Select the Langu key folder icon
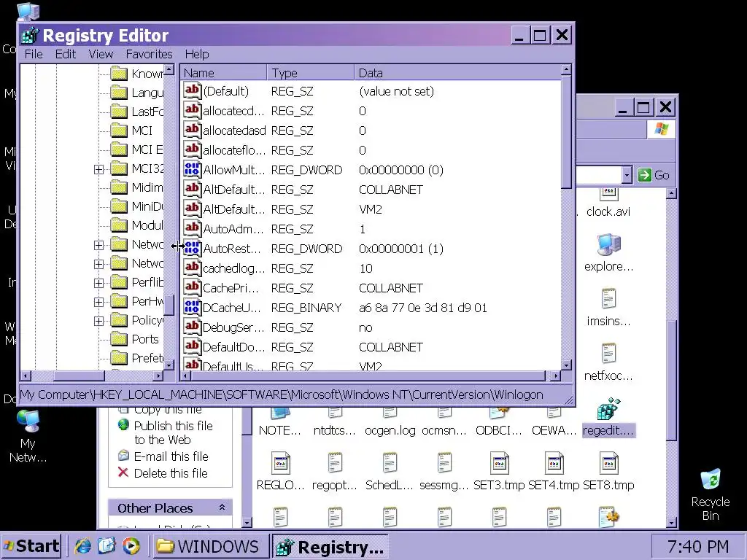 [119, 93]
